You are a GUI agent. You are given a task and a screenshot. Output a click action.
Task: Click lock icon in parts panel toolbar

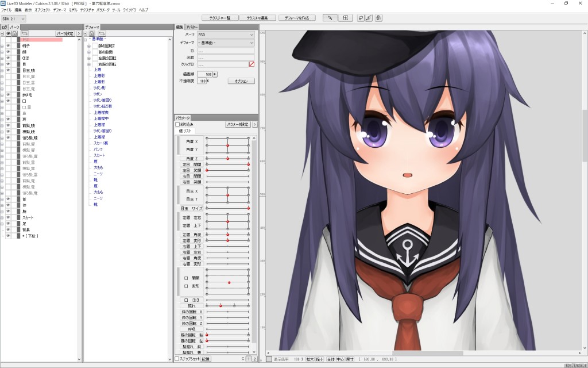pyautogui.click(x=14, y=33)
